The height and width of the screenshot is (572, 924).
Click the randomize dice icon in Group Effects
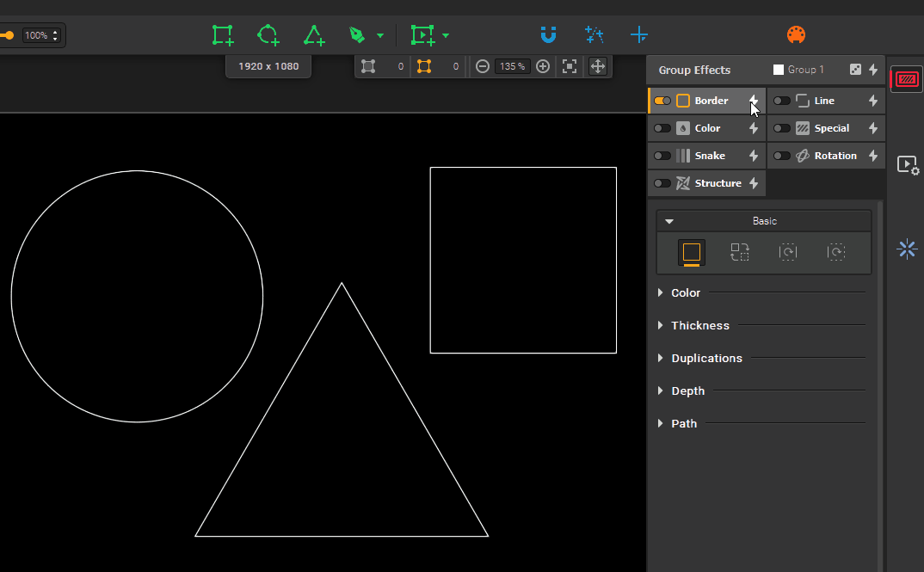pyautogui.click(x=855, y=70)
